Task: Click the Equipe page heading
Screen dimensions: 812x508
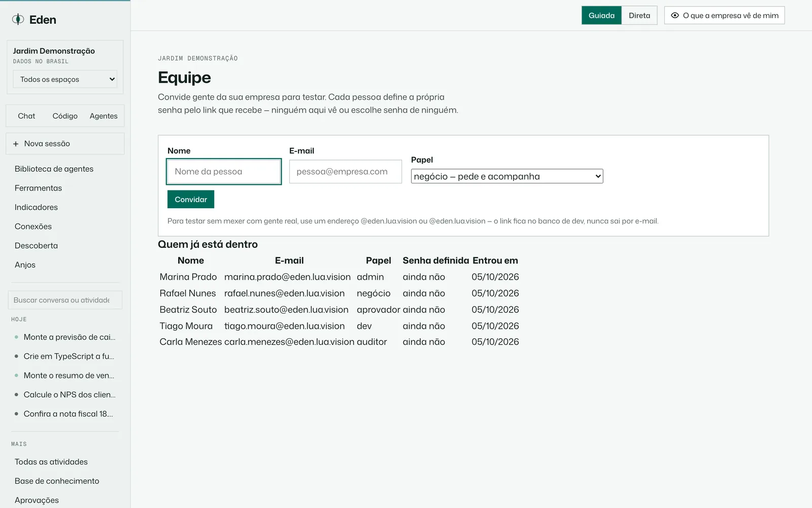Action: (184, 77)
